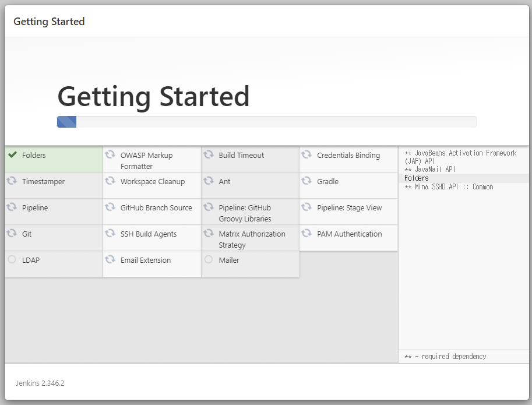The width and height of the screenshot is (532, 405).
Task: Click the SSH Build Agents name
Action: (x=149, y=234)
